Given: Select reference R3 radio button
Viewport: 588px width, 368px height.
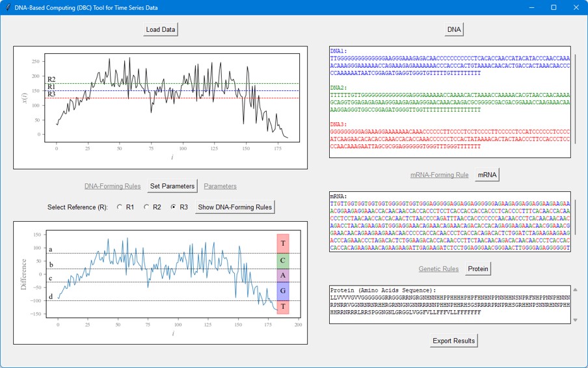Looking at the screenshot, I should click(173, 207).
